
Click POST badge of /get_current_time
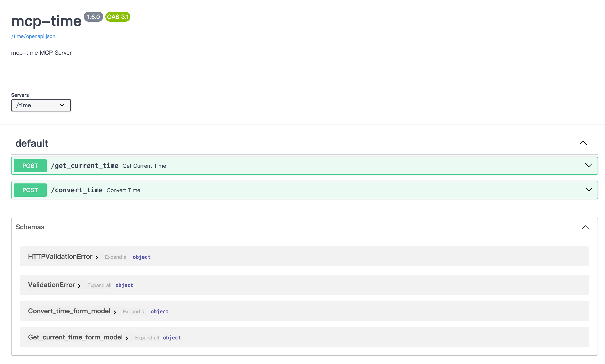30,166
